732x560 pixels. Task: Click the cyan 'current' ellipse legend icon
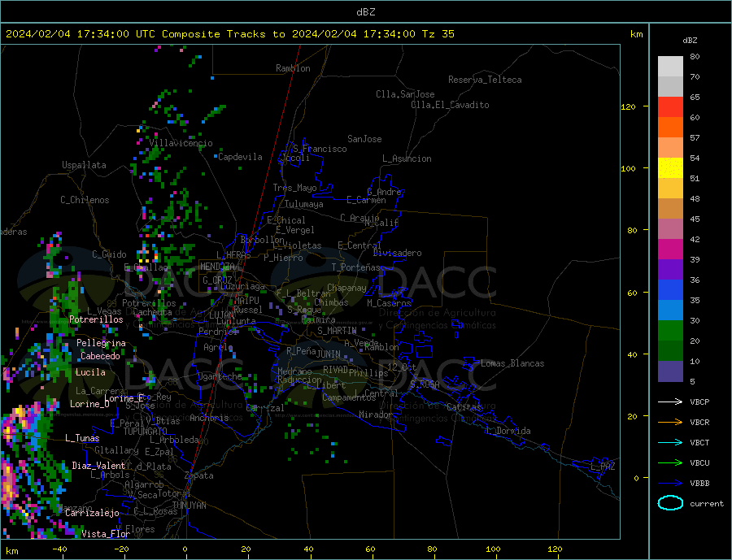670,503
